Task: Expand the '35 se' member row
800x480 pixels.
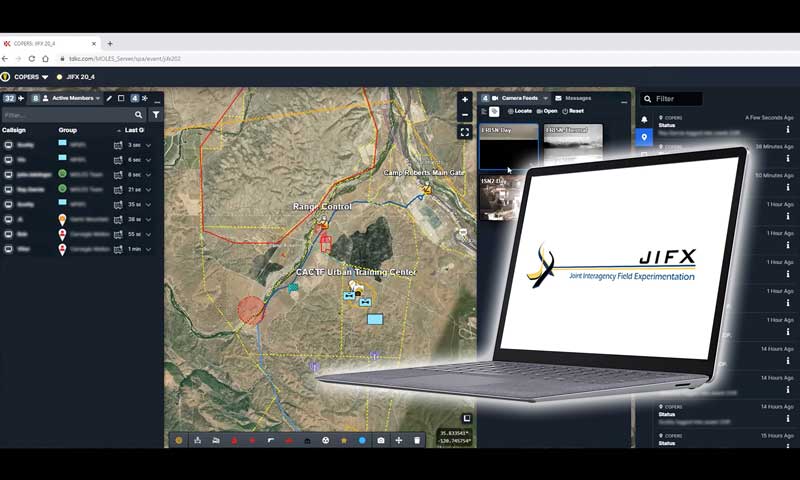Action: click(x=148, y=205)
